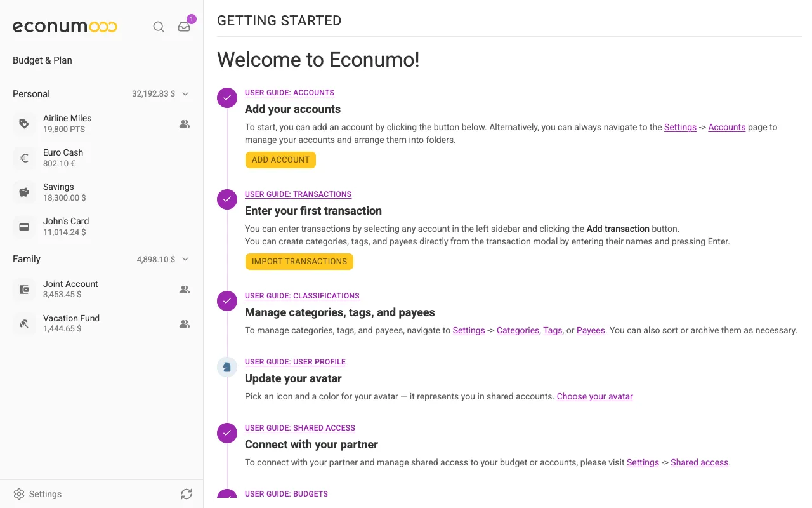
Task: Collapse the Family folder chevron
Action: point(185,259)
